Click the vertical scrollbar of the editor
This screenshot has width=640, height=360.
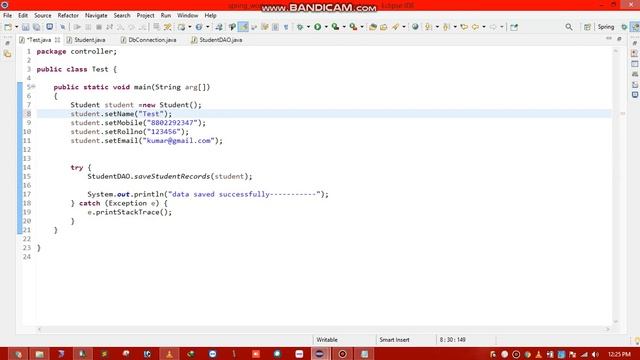point(616,186)
